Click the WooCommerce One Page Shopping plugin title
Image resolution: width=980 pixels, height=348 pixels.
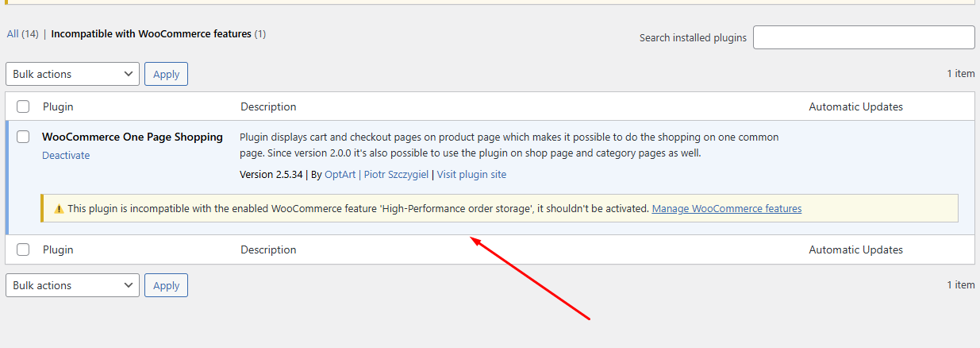[133, 137]
